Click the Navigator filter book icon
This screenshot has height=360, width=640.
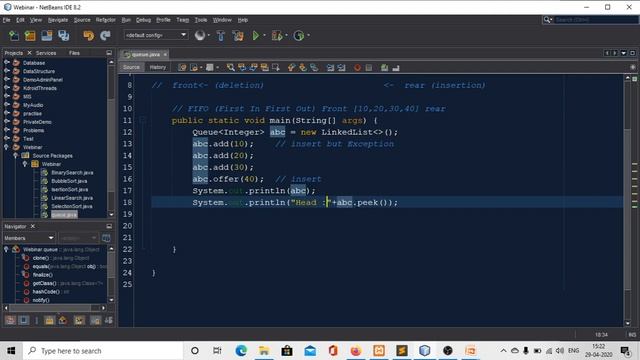click(106, 238)
